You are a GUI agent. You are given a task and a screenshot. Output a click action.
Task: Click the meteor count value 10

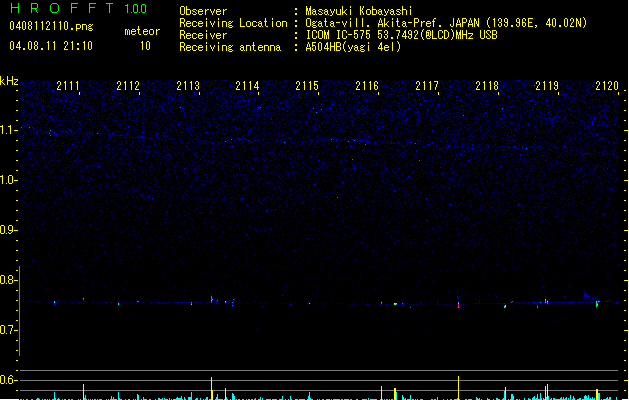[145, 46]
